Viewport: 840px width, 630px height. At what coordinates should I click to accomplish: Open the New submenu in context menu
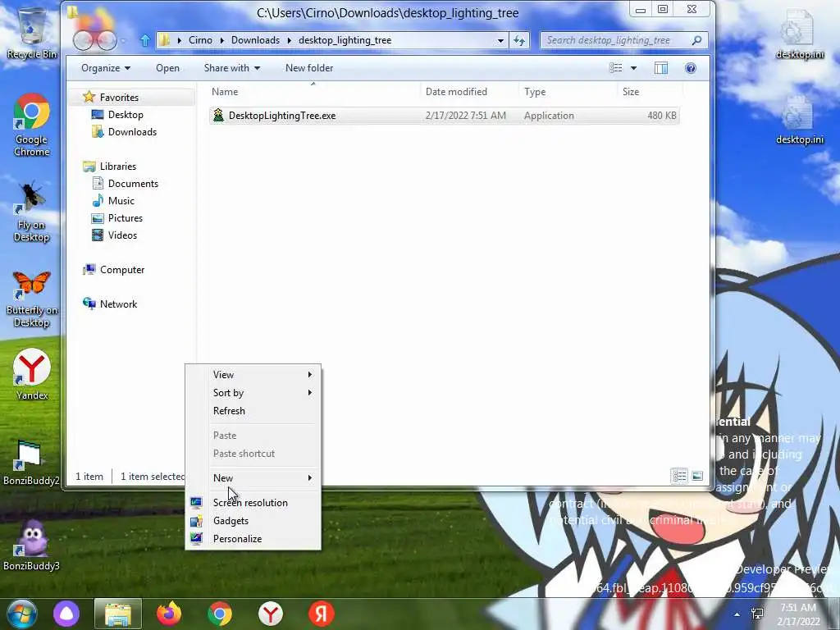(x=253, y=478)
